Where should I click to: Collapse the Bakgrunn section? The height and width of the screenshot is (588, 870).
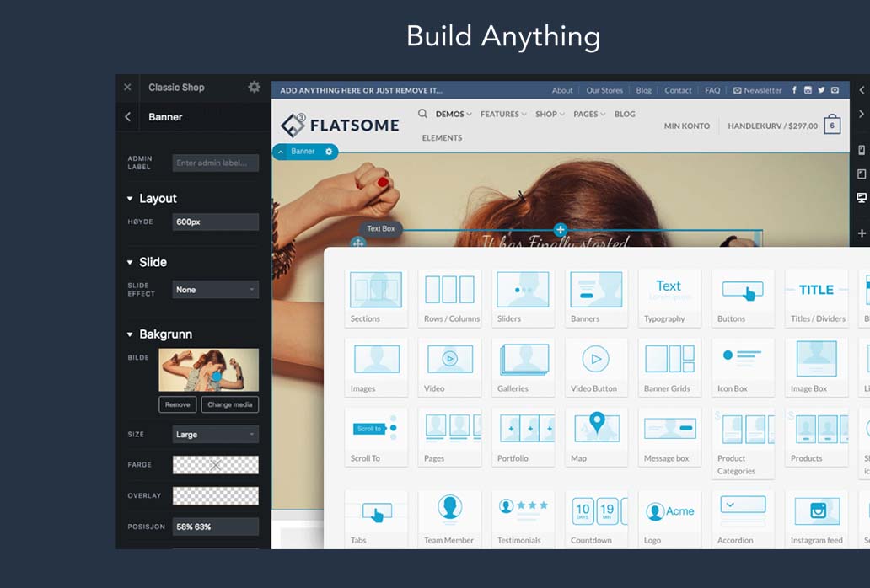(130, 334)
